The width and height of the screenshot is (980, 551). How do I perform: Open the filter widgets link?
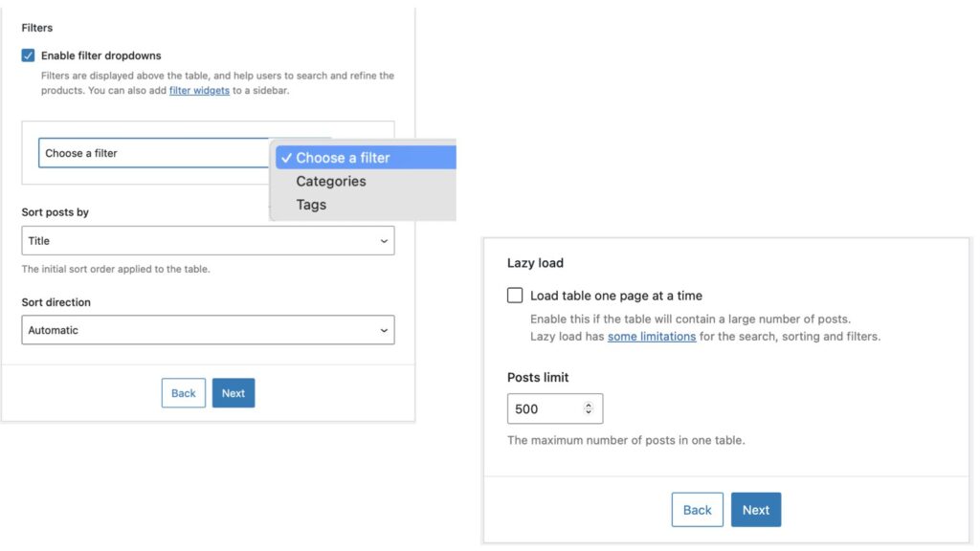point(199,91)
